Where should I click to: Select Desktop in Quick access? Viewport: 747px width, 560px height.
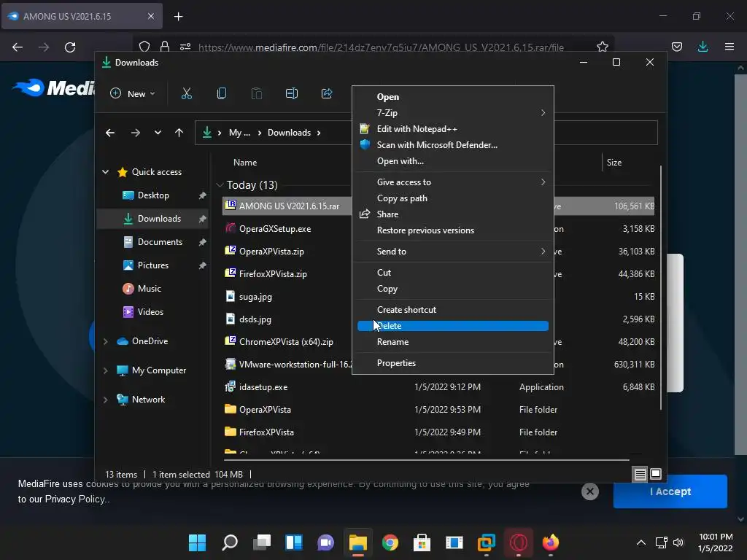(153, 195)
